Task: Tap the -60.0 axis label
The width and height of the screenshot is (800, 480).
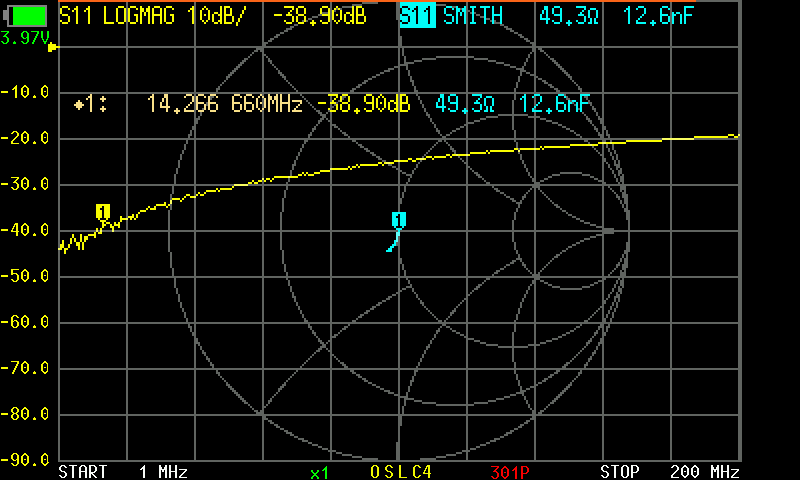Action: point(25,322)
